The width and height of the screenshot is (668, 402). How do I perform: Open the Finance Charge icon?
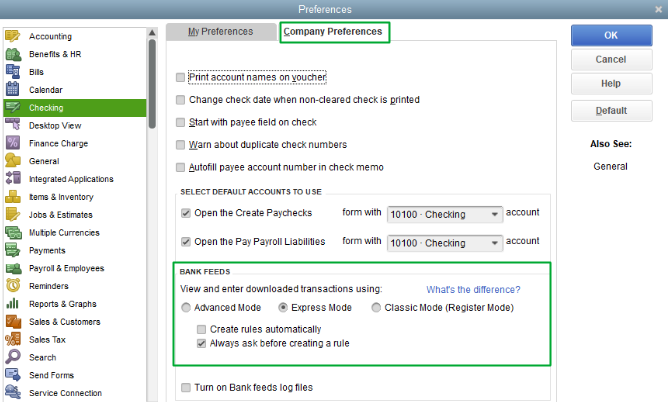[x=13, y=143]
